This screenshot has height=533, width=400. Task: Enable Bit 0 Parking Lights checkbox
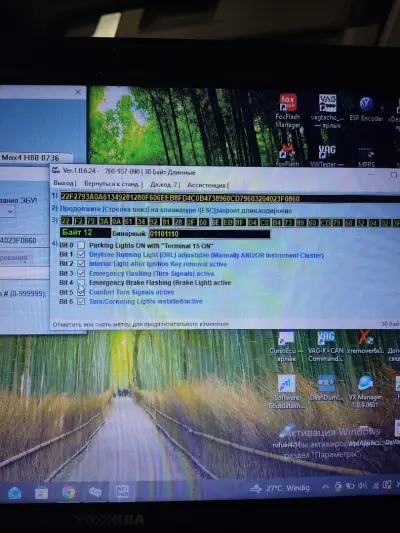tap(81, 245)
